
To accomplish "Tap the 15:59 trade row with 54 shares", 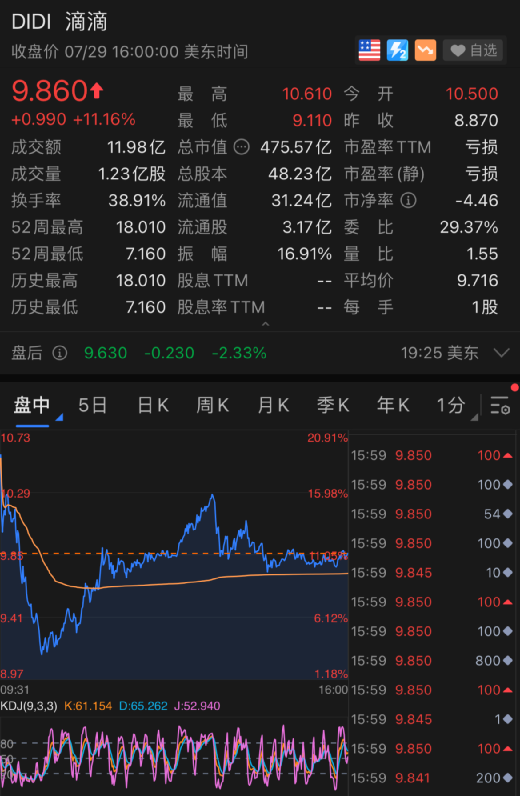I will tap(432, 514).
